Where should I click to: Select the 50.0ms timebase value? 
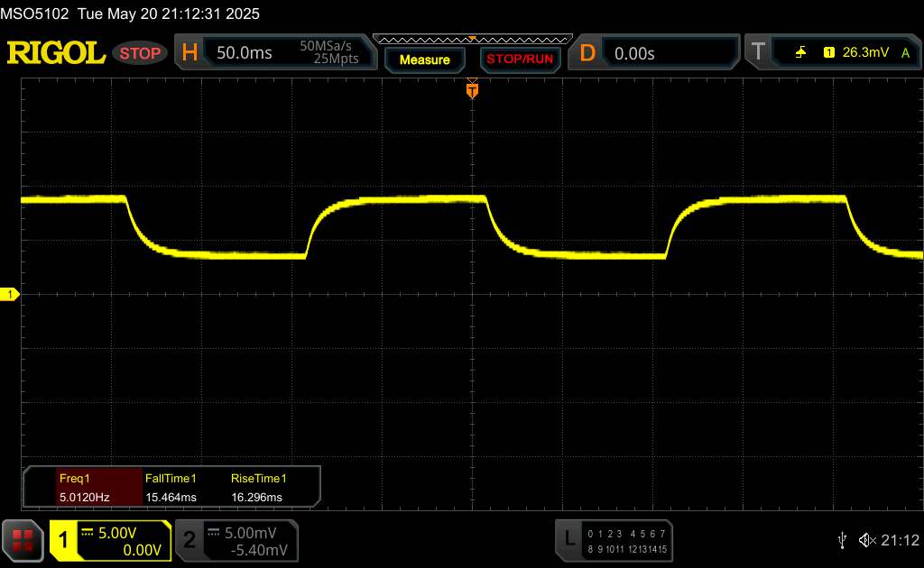244,53
